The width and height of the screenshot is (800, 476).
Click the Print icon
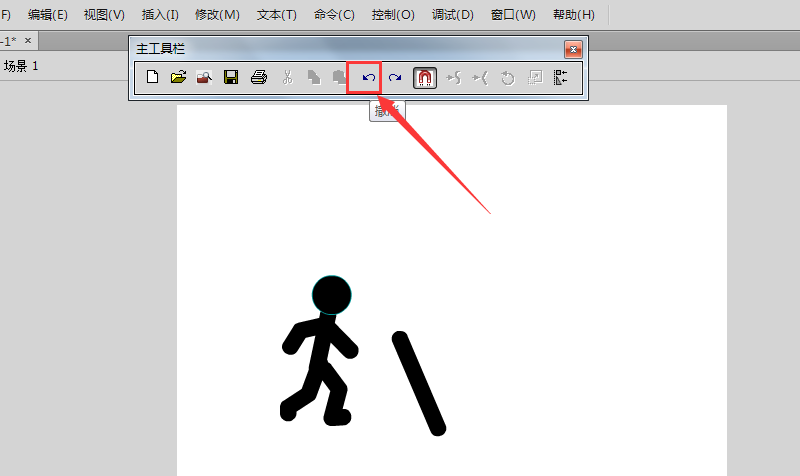259,78
